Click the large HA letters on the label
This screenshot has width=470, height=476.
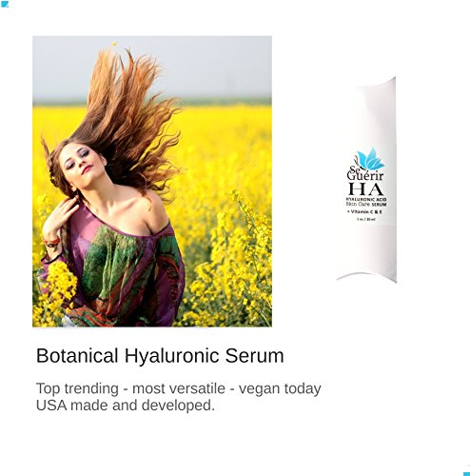pyautogui.click(x=365, y=188)
